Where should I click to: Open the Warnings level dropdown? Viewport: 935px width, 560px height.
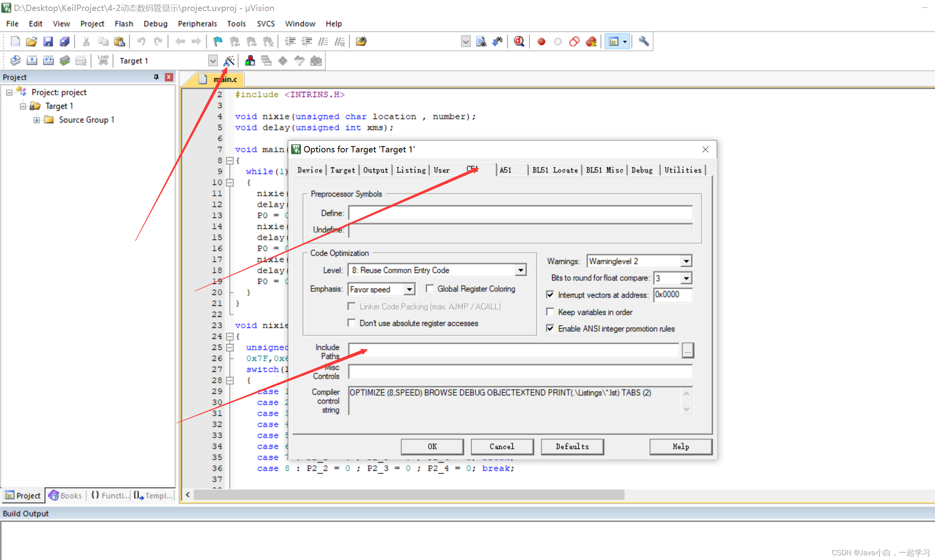(x=686, y=261)
